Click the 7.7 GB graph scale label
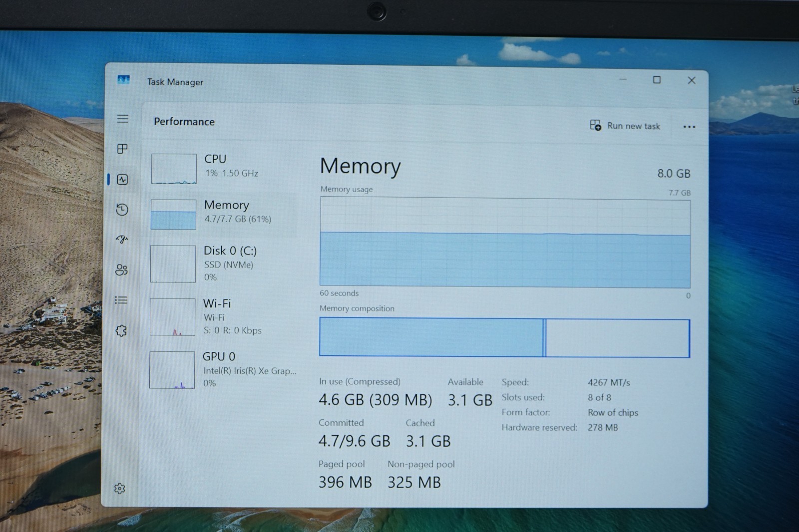The image size is (799, 532). coord(680,193)
